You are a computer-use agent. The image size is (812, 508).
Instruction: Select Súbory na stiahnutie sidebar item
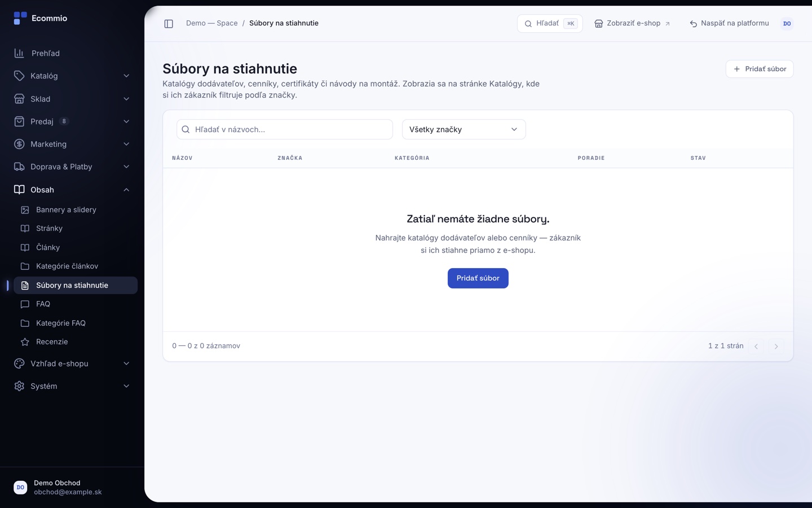(x=76, y=285)
